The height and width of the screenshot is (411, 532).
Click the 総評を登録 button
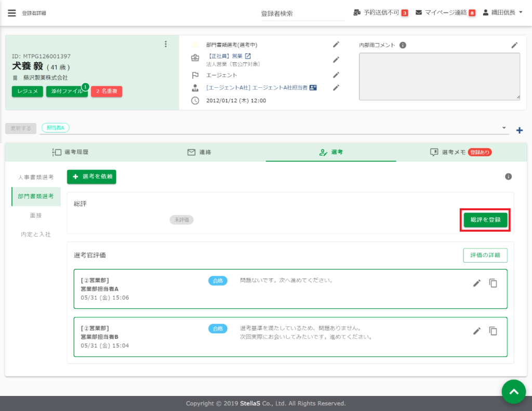coord(485,220)
